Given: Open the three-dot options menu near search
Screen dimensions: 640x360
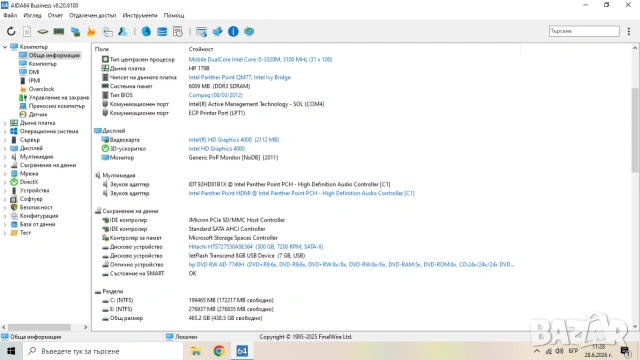Looking at the screenshot, I should coord(629,31).
